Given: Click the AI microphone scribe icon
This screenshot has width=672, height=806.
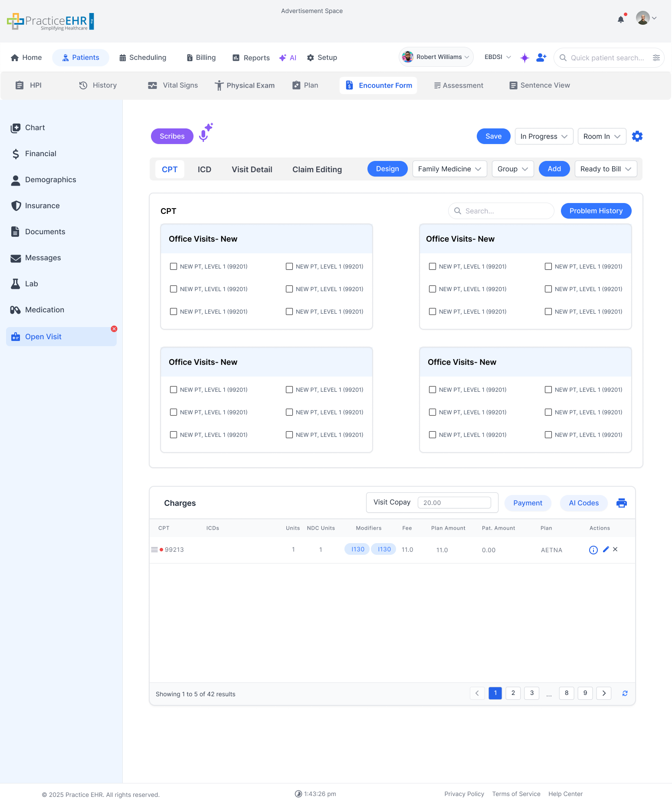Looking at the screenshot, I should click(x=204, y=134).
